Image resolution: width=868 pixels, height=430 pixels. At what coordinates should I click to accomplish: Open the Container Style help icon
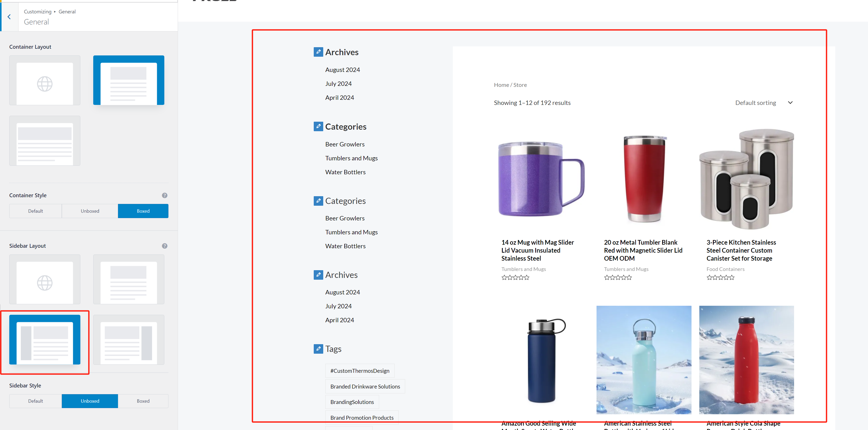[164, 195]
